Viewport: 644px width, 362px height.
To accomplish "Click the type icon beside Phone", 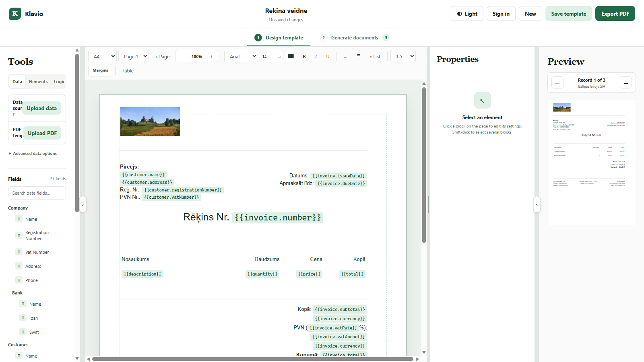I will pyautogui.click(x=19, y=280).
